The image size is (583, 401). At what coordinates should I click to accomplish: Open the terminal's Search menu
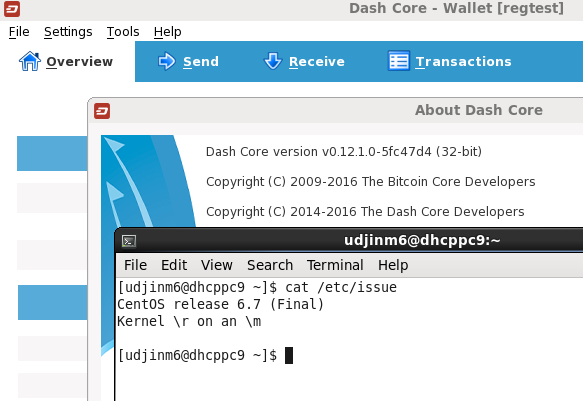click(270, 265)
